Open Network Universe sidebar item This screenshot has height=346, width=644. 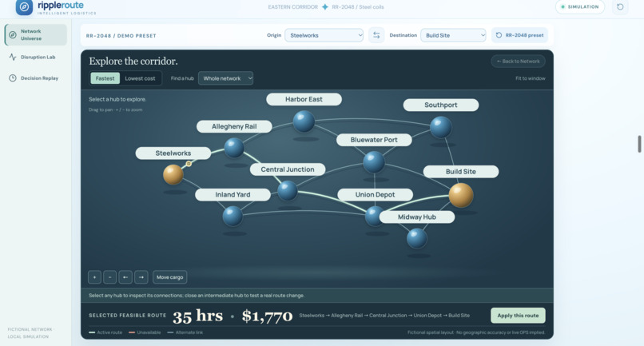pyautogui.click(x=36, y=34)
